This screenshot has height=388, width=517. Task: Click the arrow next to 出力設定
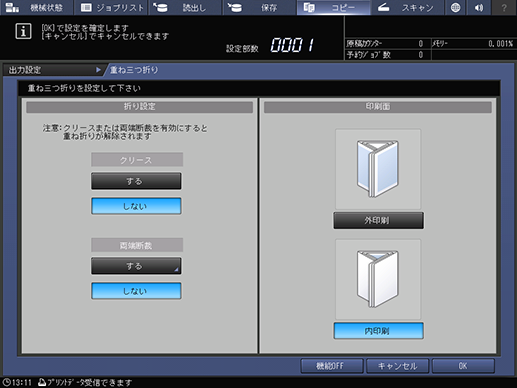tap(98, 70)
